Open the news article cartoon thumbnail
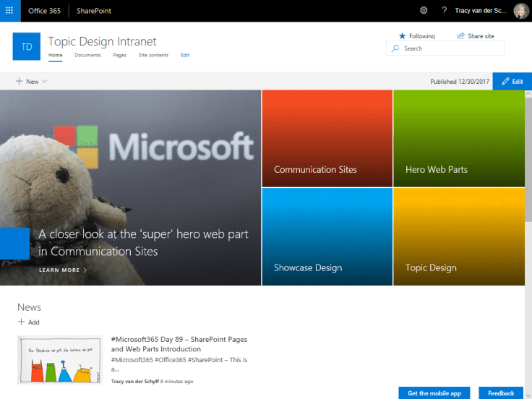532x399 pixels. click(x=59, y=359)
